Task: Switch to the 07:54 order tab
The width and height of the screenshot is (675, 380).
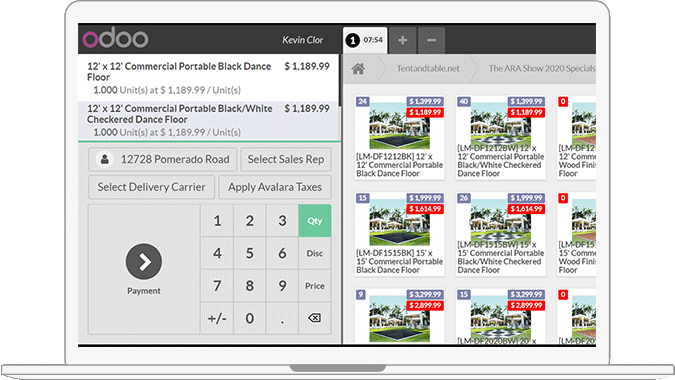Action: point(365,40)
